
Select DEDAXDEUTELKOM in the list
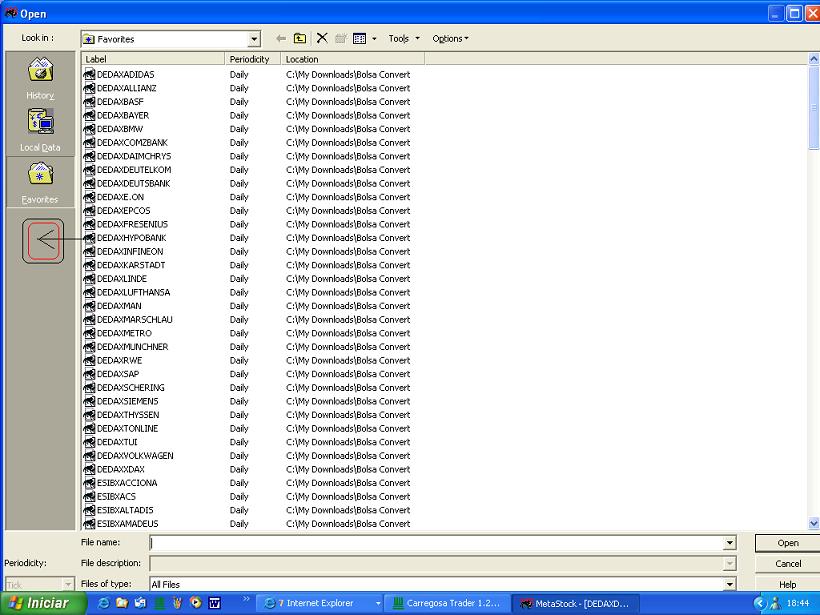tap(134, 169)
